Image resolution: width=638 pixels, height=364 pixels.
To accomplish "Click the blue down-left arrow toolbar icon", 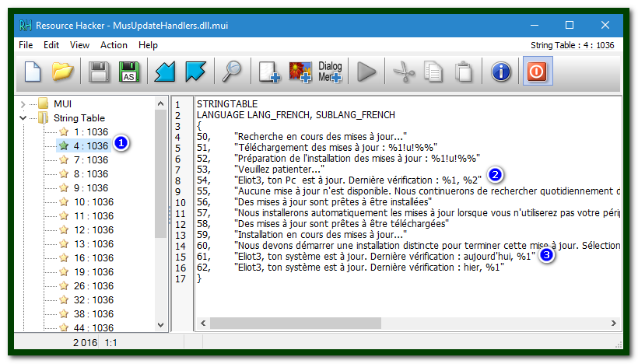I will click(x=165, y=72).
